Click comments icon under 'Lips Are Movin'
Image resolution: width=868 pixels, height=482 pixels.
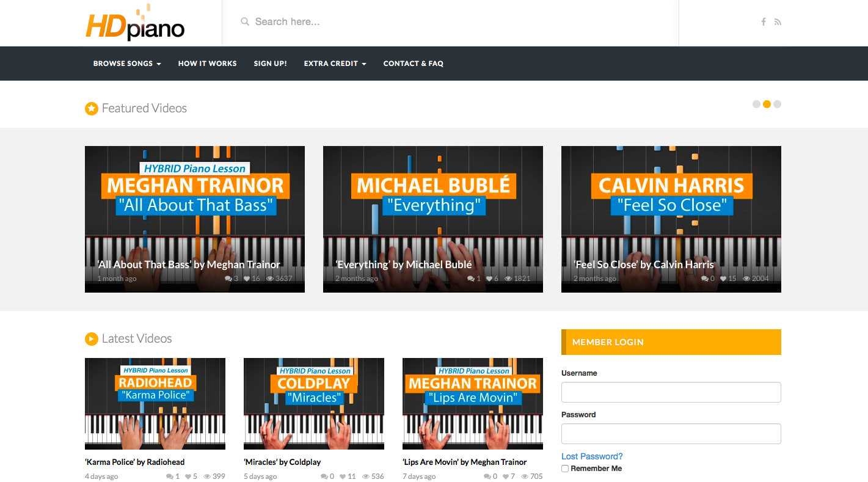[487, 477]
